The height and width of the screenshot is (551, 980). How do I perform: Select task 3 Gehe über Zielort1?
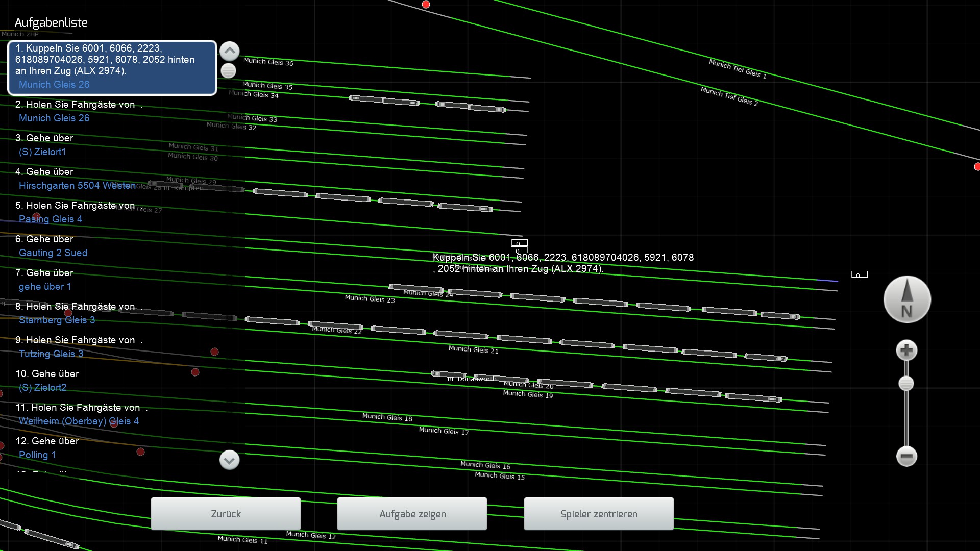pyautogui.click(x=44, y=138)
